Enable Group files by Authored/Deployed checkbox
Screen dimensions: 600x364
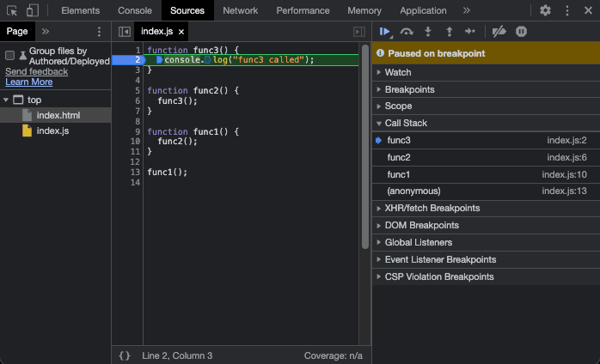click(9, 56)
